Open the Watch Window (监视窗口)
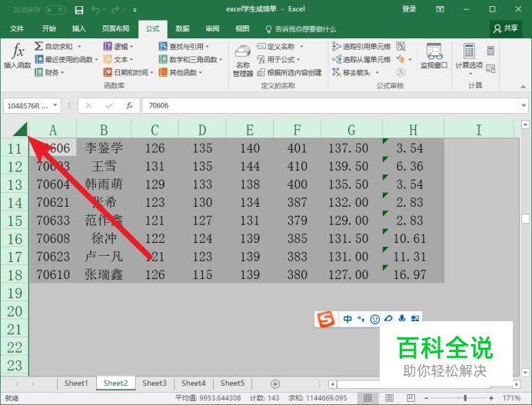 click(434, 56)
